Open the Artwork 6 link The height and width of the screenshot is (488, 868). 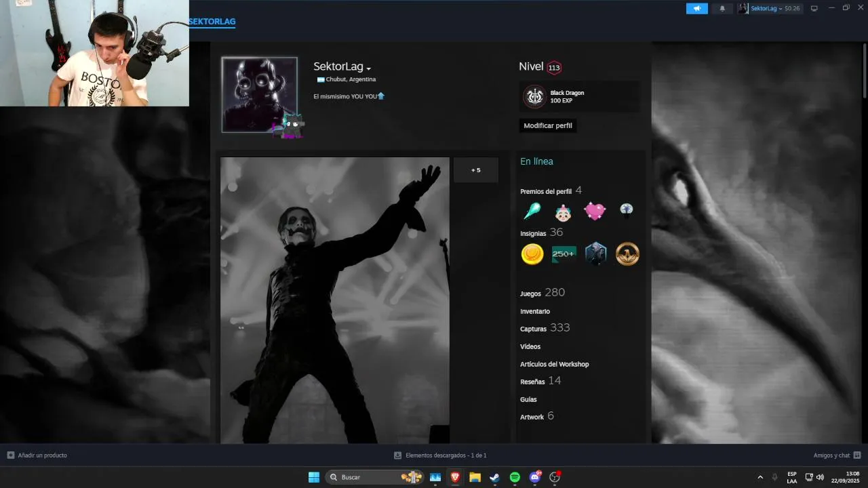537,416
